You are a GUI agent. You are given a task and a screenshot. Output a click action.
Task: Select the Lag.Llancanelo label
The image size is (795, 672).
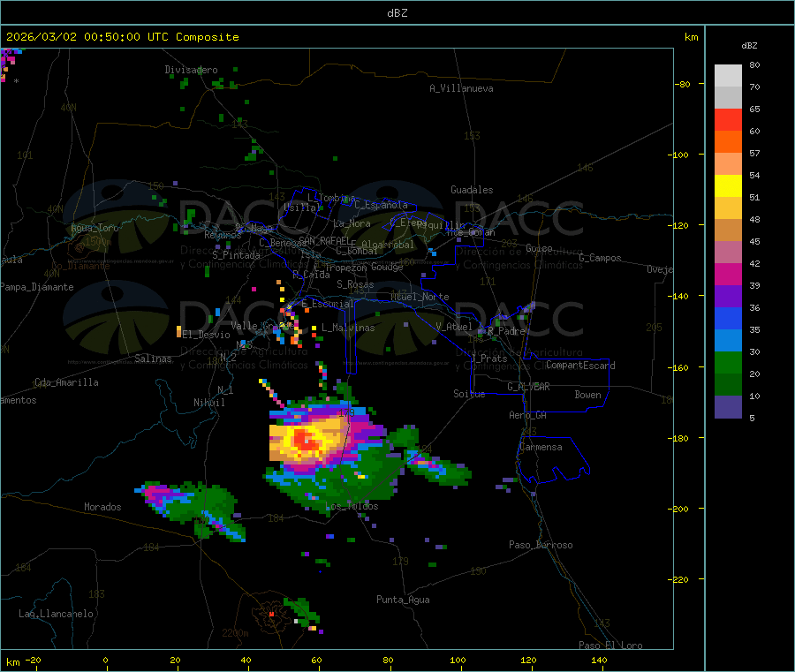57,614
